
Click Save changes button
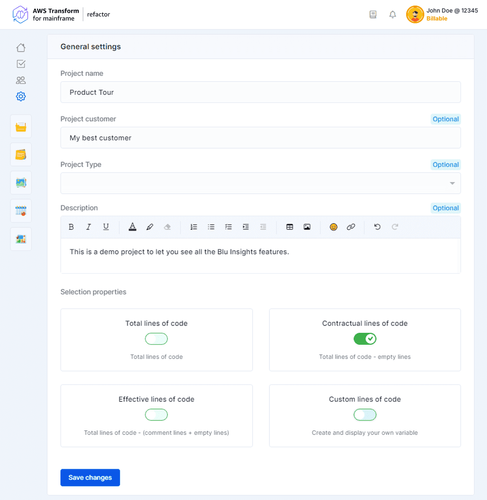[90, 477]
